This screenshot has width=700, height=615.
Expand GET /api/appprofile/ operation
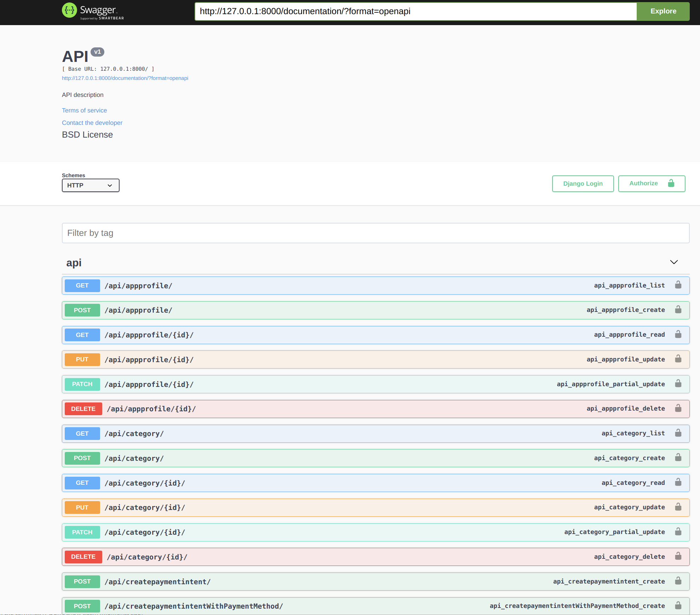click(138, 286)
